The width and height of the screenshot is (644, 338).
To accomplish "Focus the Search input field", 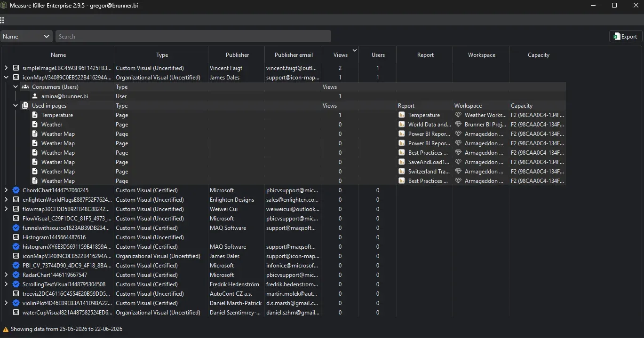I will tap(193, 37).
